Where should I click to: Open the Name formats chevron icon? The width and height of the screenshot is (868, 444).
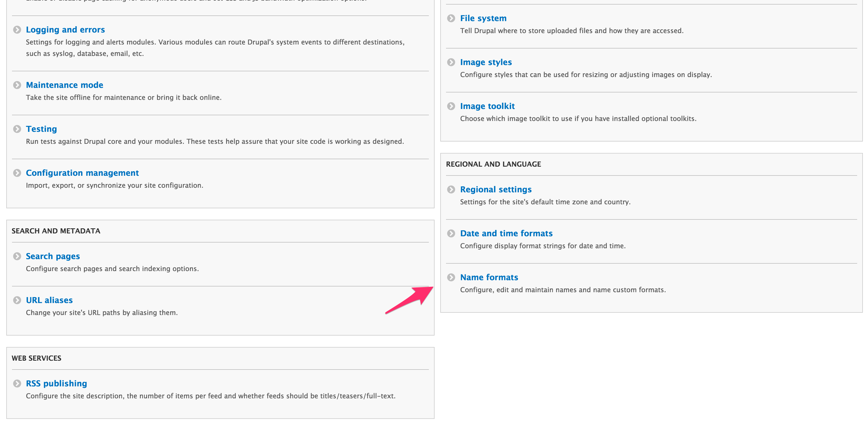451,278
